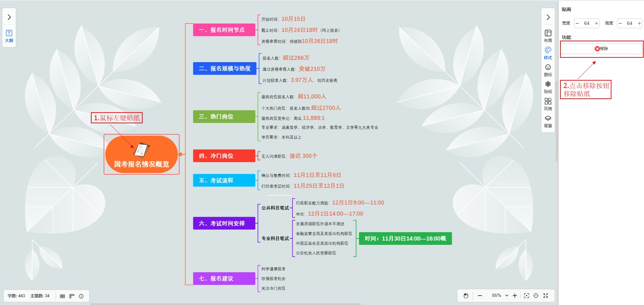This screenshot has width=644, height=305.
Task: Open the 图标 icon panel
Action: (548, 70)
